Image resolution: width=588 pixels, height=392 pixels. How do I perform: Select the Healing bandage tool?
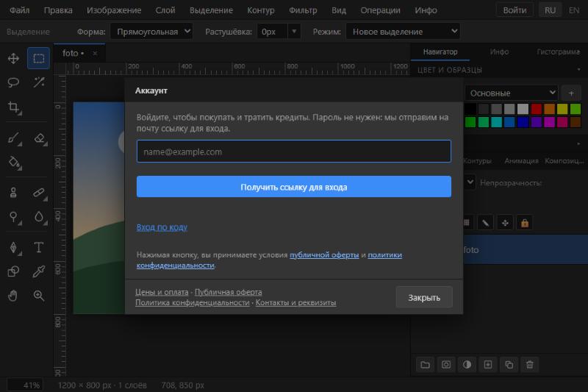(39, 193)
